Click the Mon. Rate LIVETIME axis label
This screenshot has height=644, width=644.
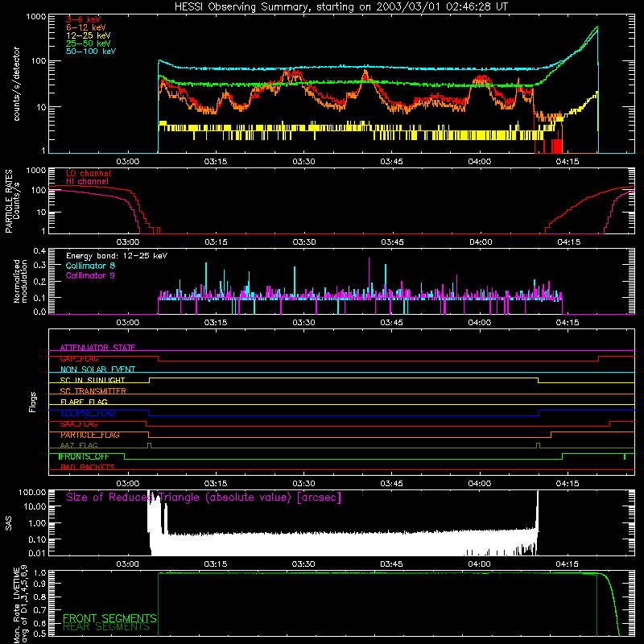21,605
